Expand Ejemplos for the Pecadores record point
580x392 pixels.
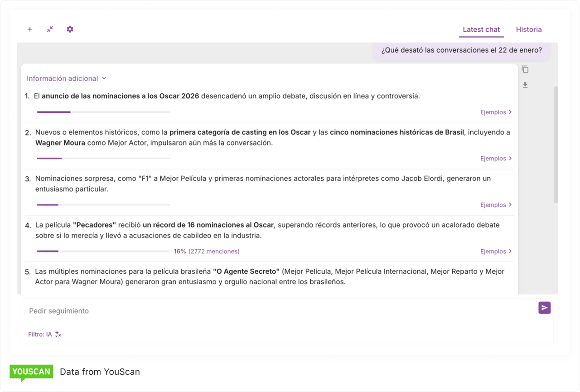[x=496, y=251]
